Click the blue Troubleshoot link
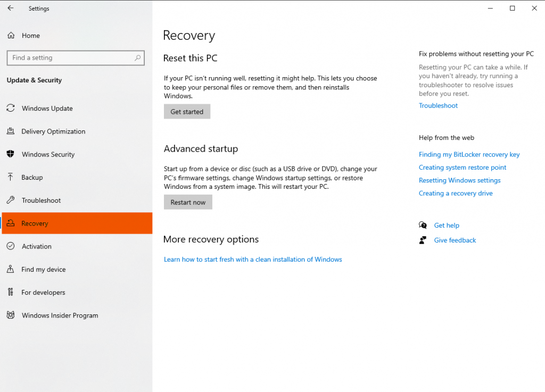Viewport: 545px width, 392px height. pyautogui.click(x=438, y=105)
